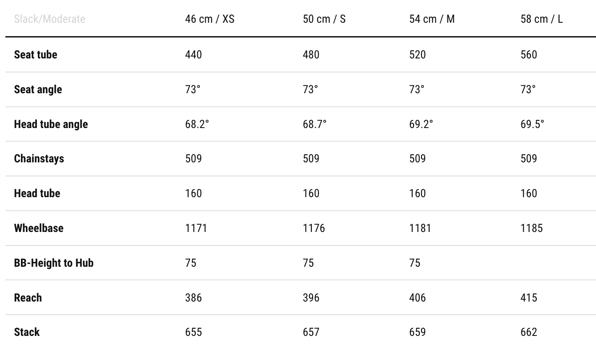Select the Seat angle row label
Screen dimensions: 596x364
pos(38,89)
